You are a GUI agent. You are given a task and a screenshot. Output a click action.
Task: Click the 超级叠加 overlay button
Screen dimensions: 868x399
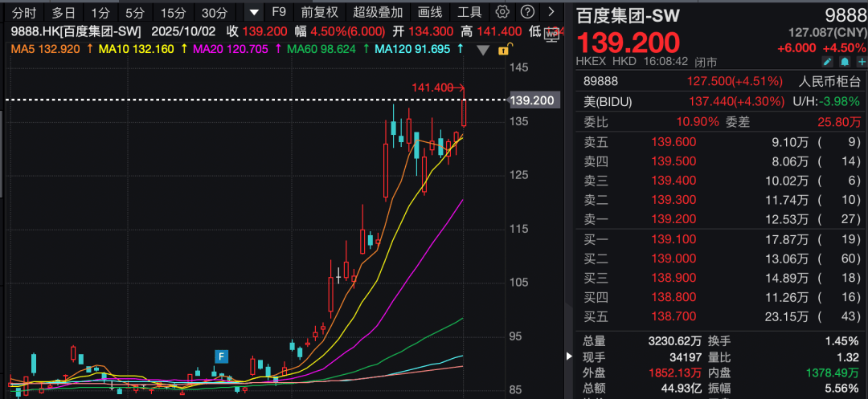378,12
